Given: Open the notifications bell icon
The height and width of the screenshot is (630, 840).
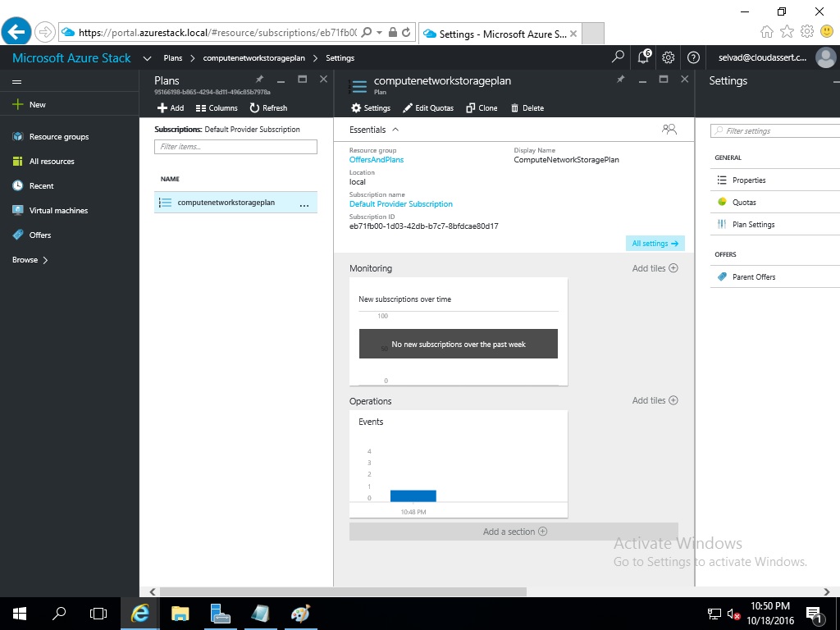Looking at the screenshot, I should point(643,57).
